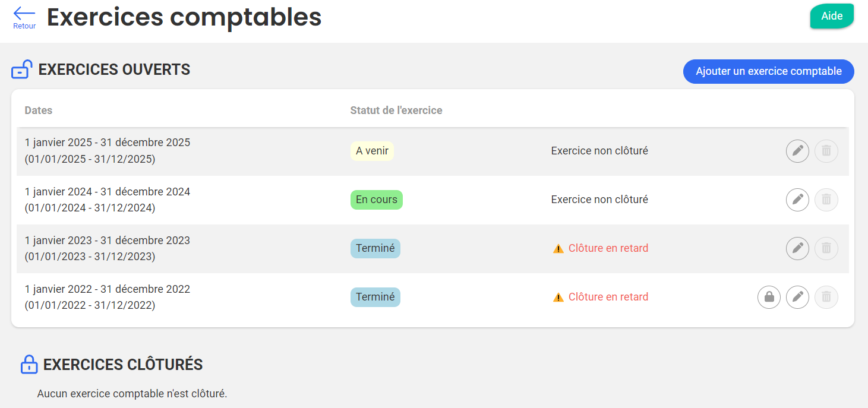868x408 pixels.
Task: Edit the 2023 exercise with pencil icon
Action: coord(797,248)
